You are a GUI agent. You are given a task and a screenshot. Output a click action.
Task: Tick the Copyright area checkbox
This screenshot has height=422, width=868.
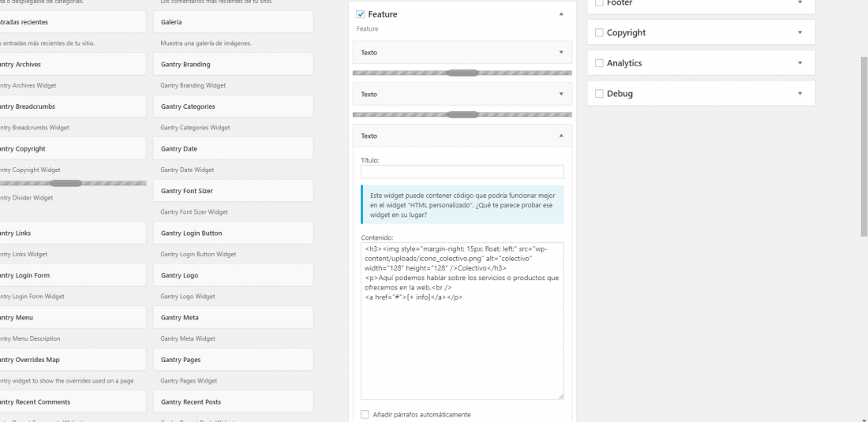[598, 32]
